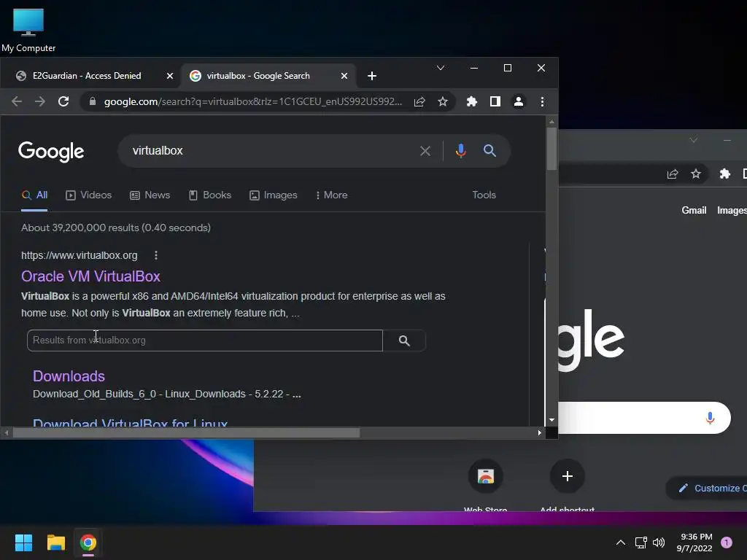Bookmark this page with star icon
Screen dimensions: 747x560
443,101
